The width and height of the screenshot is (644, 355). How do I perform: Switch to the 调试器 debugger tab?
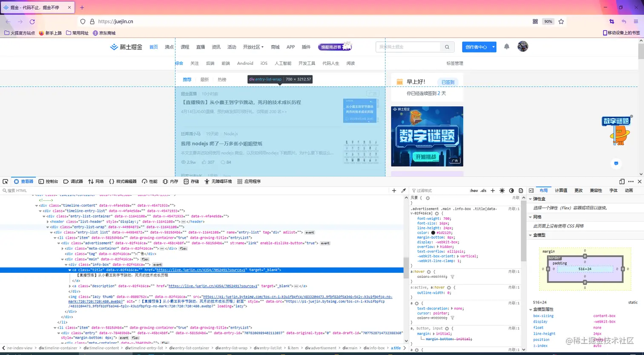pyautogui.click(x=73, y=181)
